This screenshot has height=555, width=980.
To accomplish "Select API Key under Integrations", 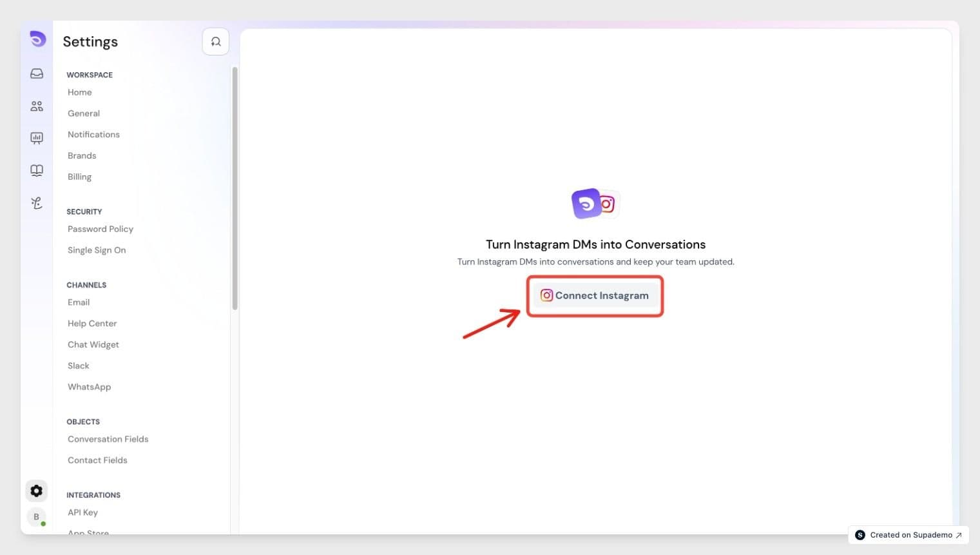I will tap(82, 512).
